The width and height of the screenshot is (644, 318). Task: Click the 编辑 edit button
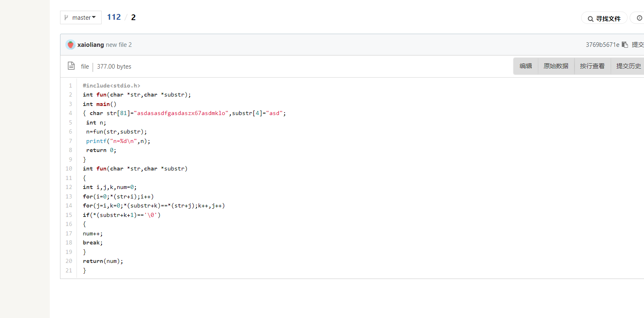[526, 66]
